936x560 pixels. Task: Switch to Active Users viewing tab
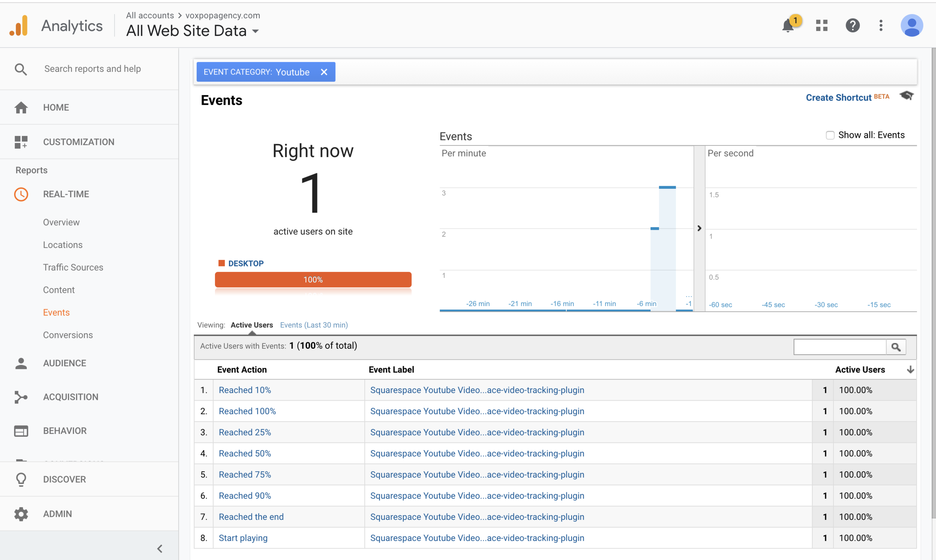point(252,325)
